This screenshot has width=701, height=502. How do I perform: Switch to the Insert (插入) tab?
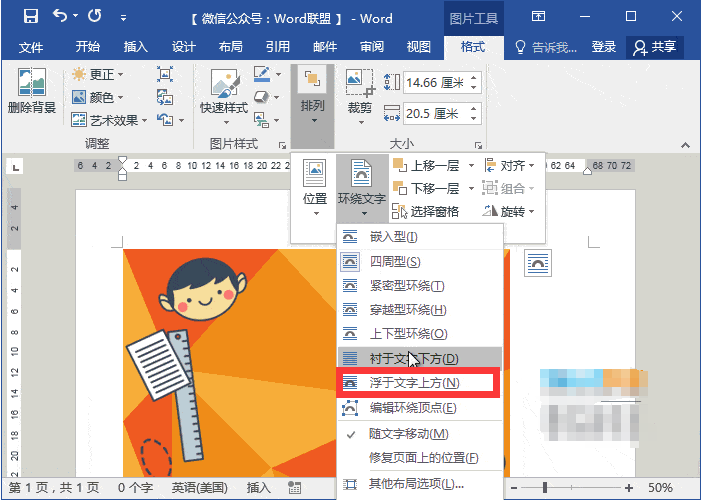click(x=135, y=46)
